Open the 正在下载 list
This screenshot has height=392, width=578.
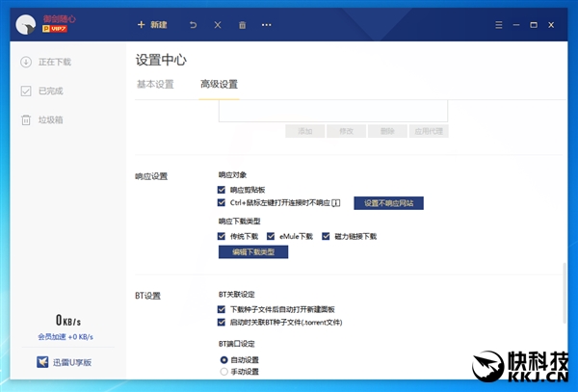coord(55,62)
